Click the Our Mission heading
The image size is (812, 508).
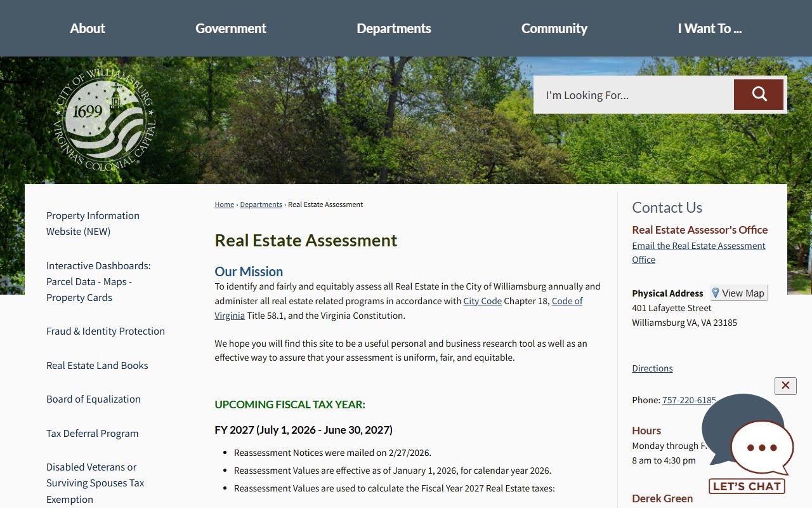[x=249, y=272]
